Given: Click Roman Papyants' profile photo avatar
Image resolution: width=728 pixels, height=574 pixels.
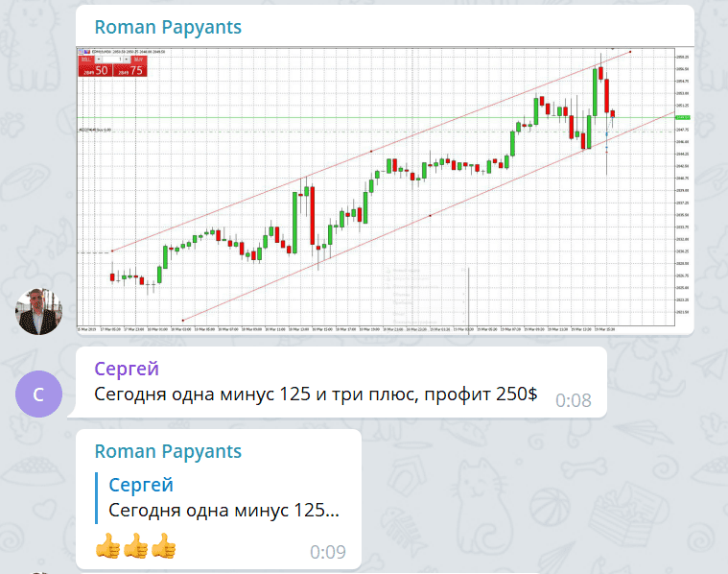Looking at the screenshot, I should (39, 310).
